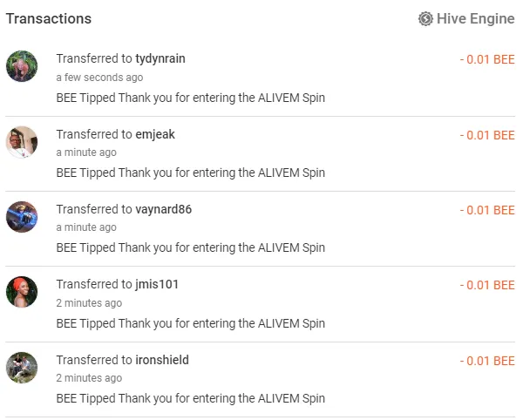Click the ironshield username link
Image resolution: width=523 pixels, height=420 pixels.
tap(162, 360)
